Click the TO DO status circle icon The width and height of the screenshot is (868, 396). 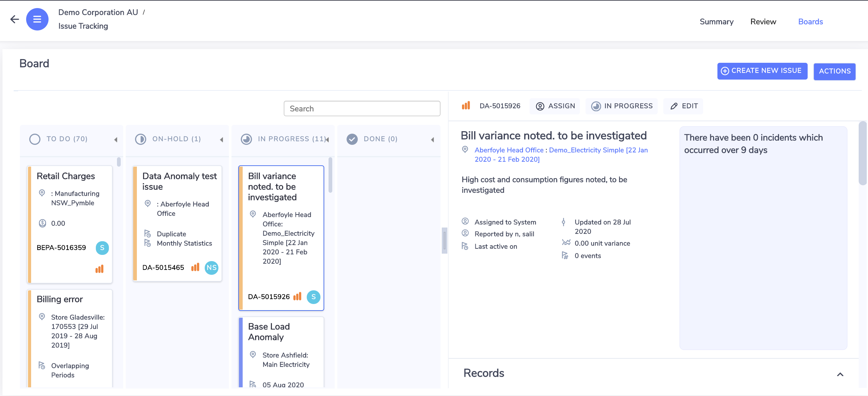[x=35, y=139]
